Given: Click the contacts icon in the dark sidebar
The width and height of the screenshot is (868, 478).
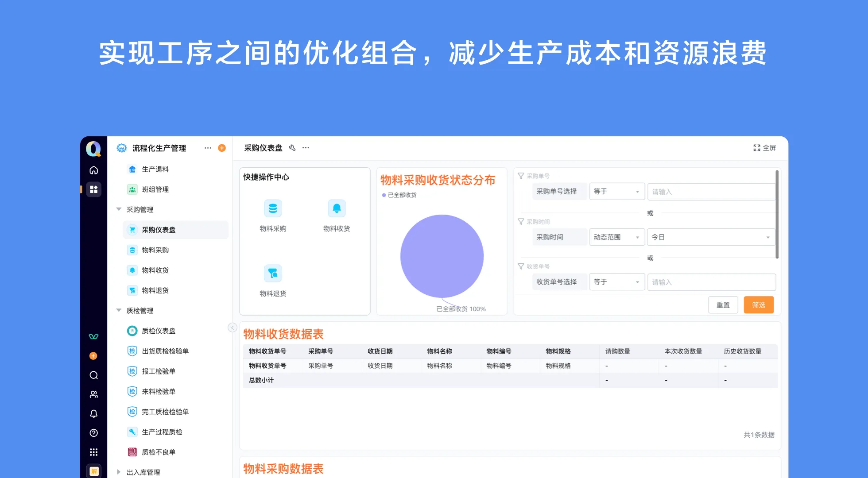Looking at the screenshot, I should pyautogui.click(x=93, y=394).
